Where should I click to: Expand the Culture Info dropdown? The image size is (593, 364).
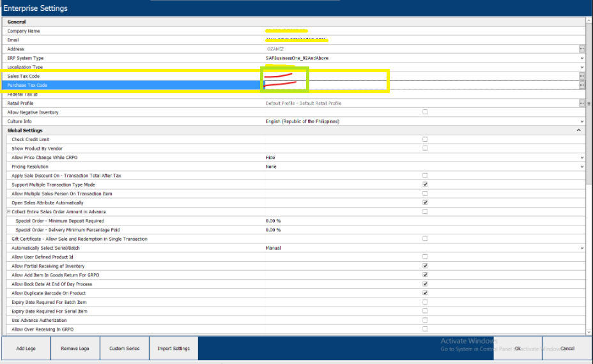click(581, 121)
